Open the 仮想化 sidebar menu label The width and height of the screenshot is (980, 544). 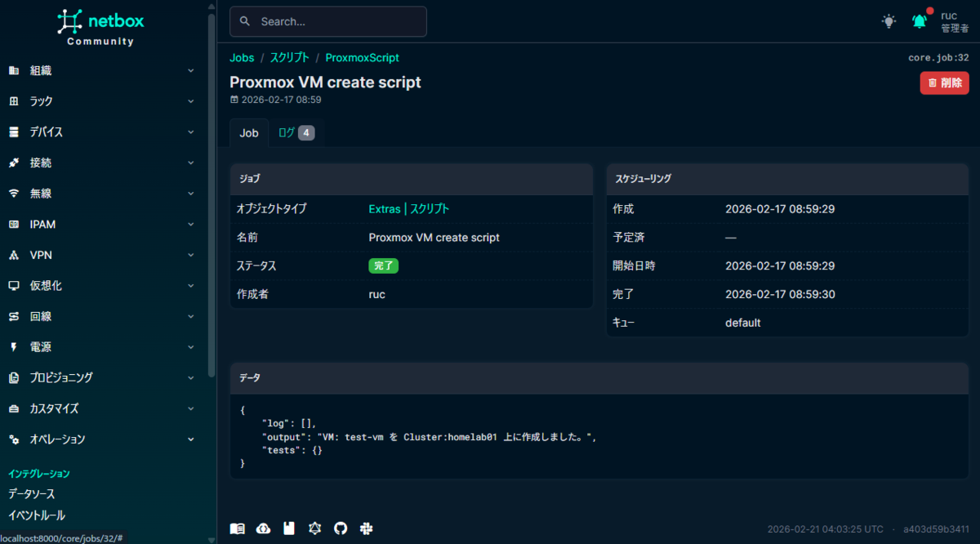click(x=46, y=286)
